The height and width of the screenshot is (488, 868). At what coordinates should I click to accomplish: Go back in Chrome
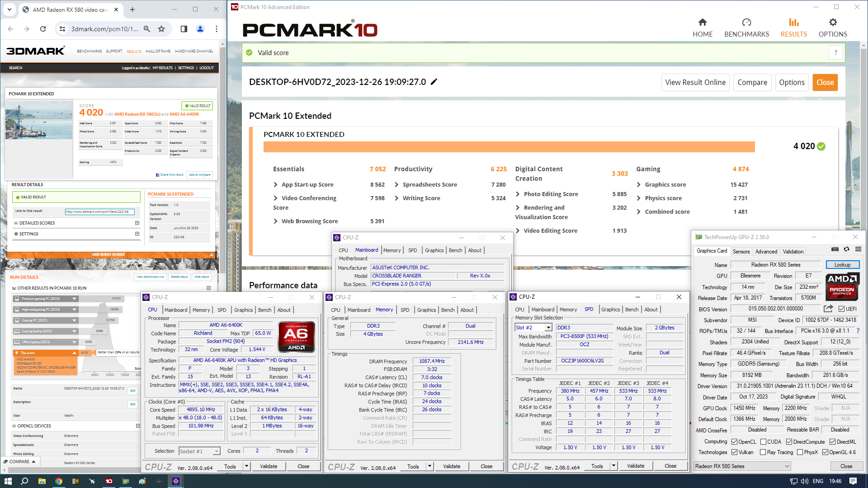click(10, 29)
